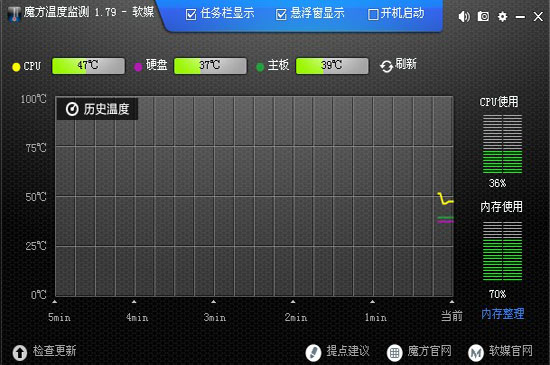Mute alerts with the speaker icon
This screenshot has height=365, width=550.
(464, 16)
